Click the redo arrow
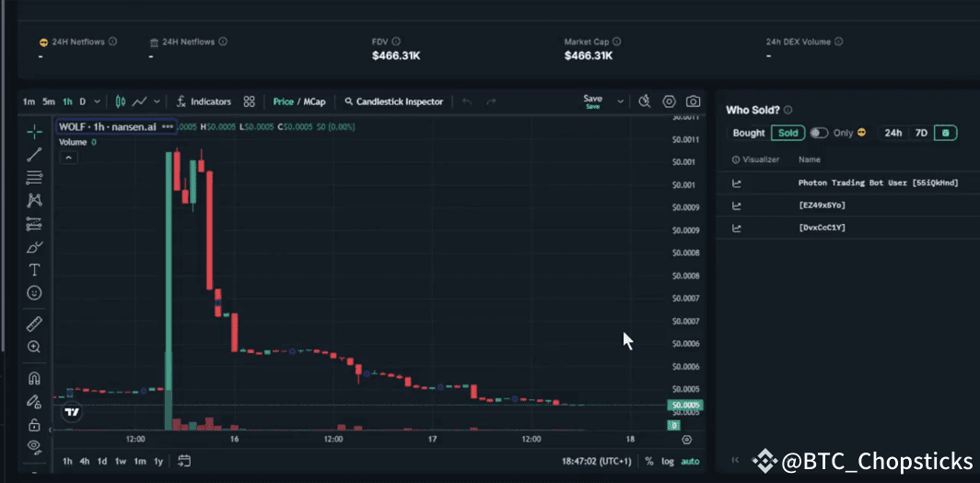 492,101
